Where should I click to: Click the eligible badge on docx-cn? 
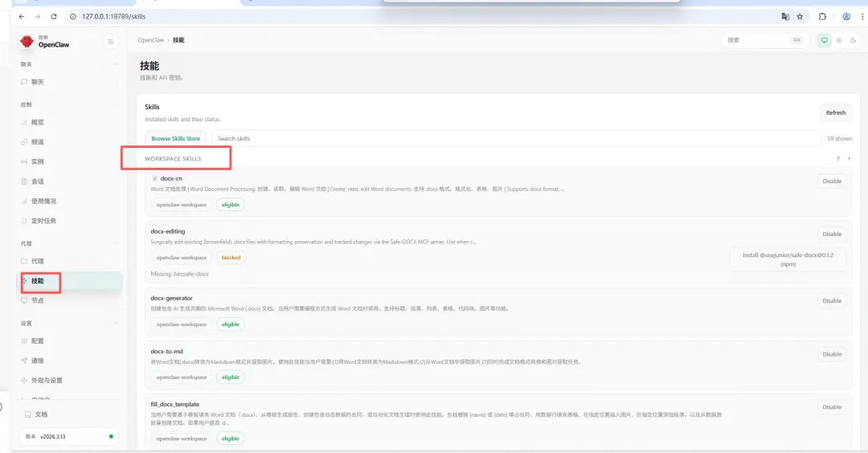coord(231,205)
